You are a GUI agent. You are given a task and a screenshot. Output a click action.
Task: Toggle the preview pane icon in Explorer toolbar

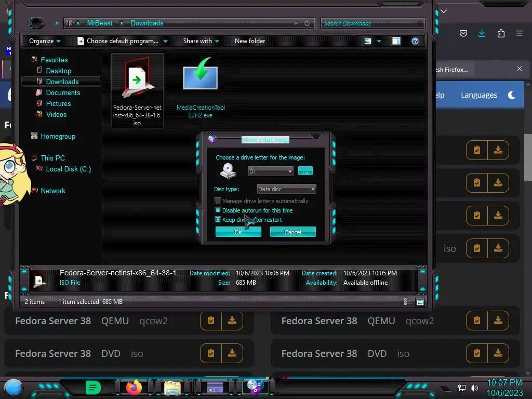pos(396,41)
